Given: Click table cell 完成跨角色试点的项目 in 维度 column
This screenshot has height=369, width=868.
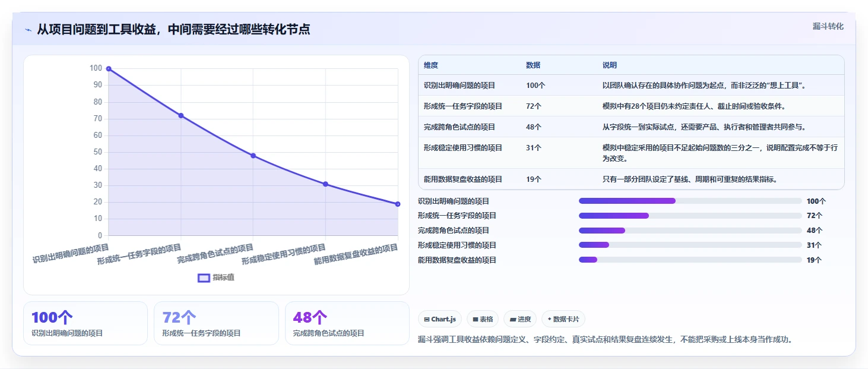Looking at the screenshot, I should click(460, 127).
